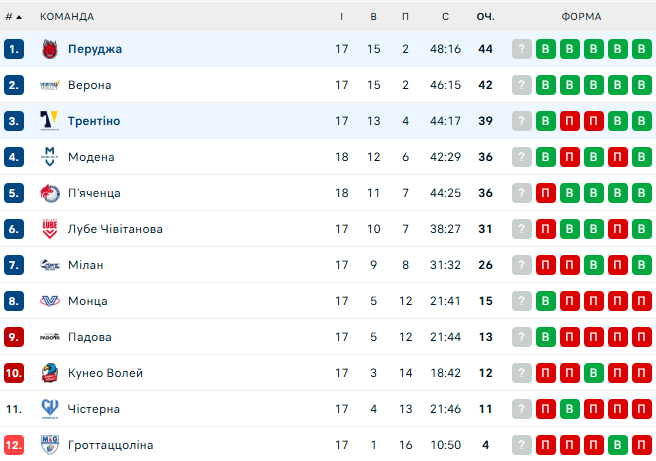Click the Верона team logo

[x=50, y=85]
